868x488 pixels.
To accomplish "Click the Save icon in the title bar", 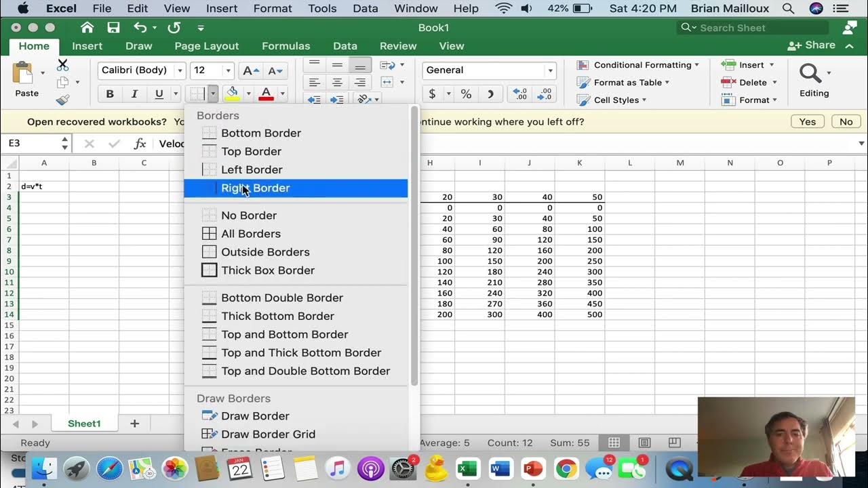I will tap(113, 28).
